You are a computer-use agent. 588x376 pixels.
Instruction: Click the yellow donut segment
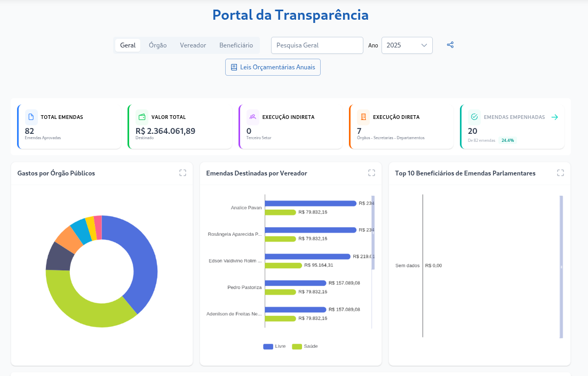[x=91, y=228]
